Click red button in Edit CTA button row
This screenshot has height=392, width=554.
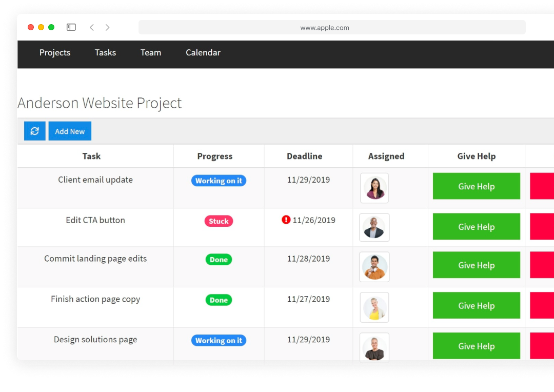542,227
